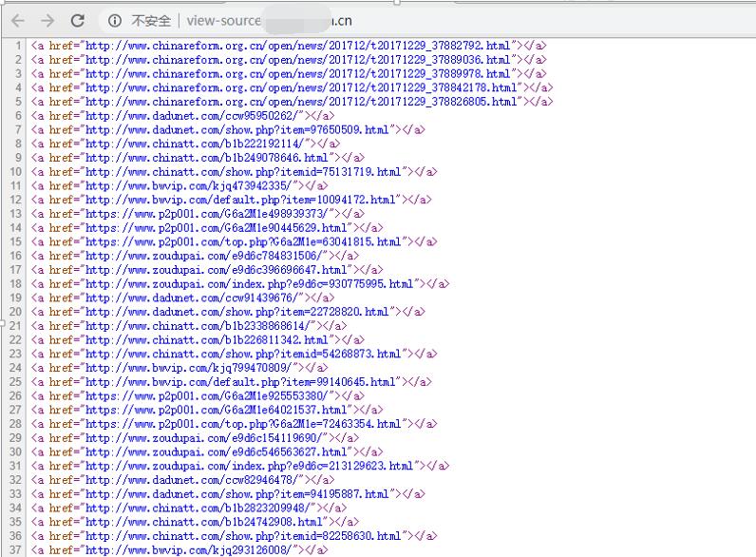The width and height of the screenshot is (756, 557).
Task: Open zoudupai link e9d6c396696647.html
Action: click(x=216, y=270)
